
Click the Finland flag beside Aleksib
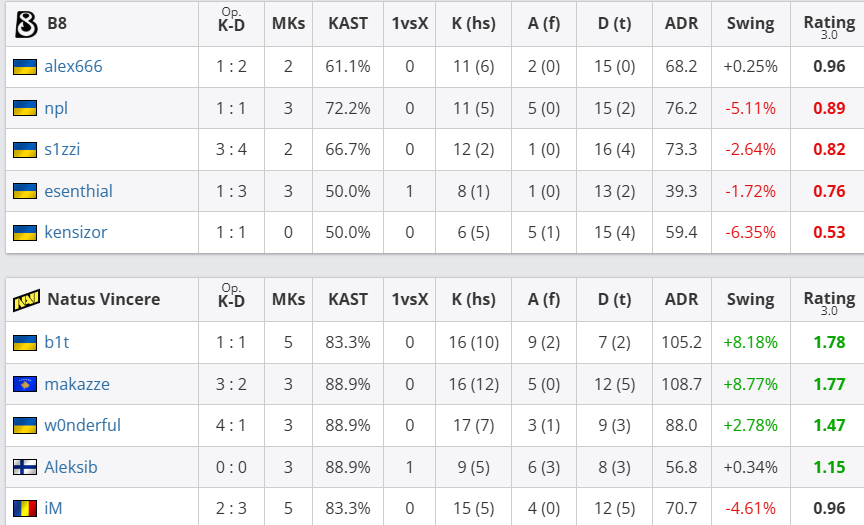tap(25, 467)
